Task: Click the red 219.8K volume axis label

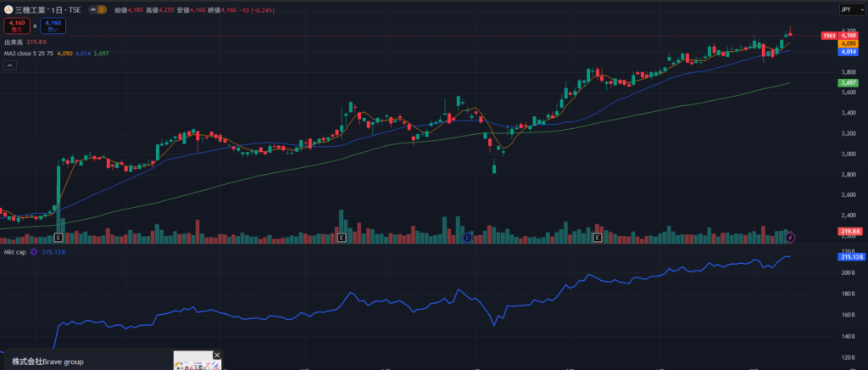Action: [x=849, y=231]
